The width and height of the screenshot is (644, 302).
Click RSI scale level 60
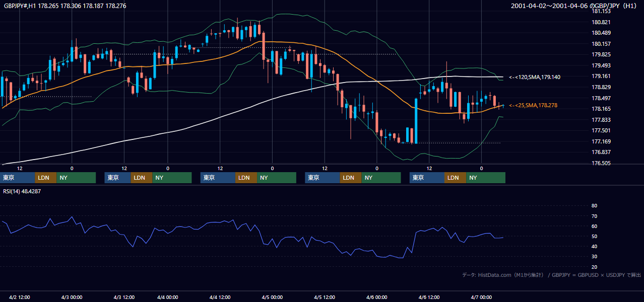[594, 226]
